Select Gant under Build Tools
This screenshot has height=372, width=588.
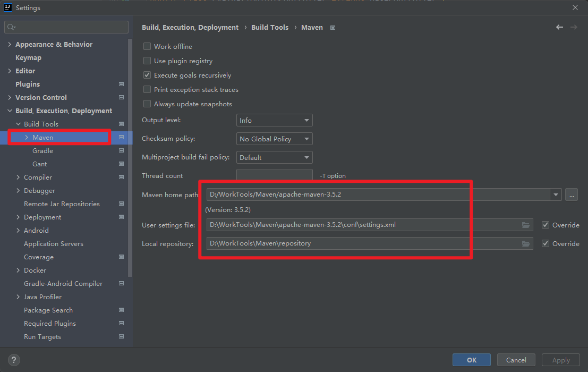coord(39,164)
